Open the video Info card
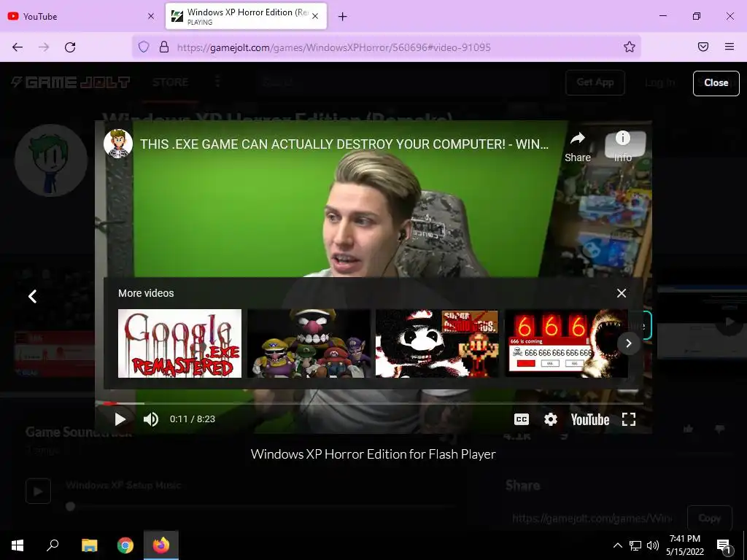747x560 pixels. click(x=623, y=147)
